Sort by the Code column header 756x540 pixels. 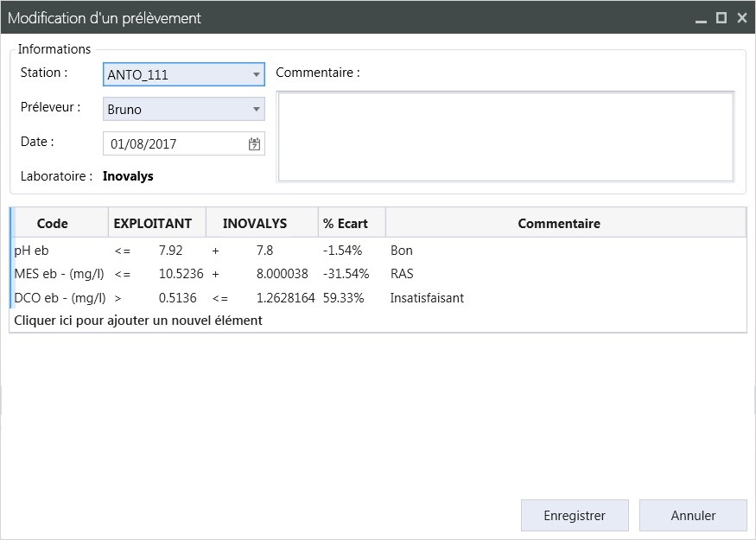click(x=53, y=224)
